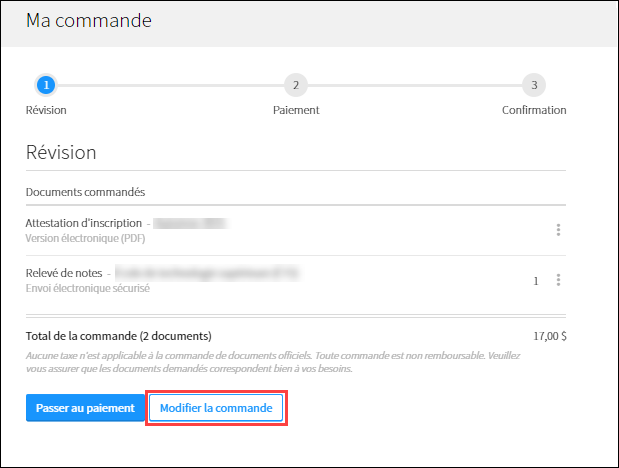Click the Documents commandés section header
Image resolution: width=619 pixels, height=468 pixels.
[x=85, y=192]
